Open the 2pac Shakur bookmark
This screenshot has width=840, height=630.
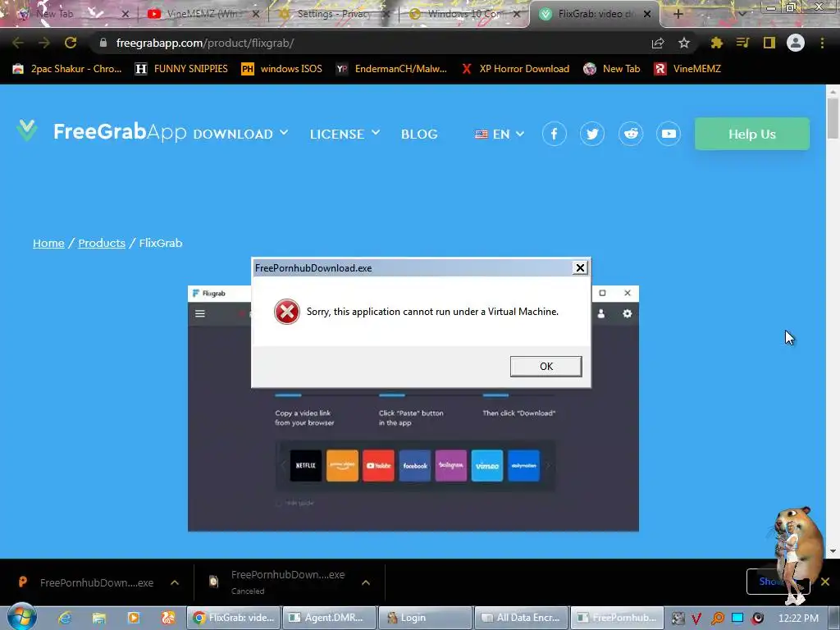tap(67, 69)
